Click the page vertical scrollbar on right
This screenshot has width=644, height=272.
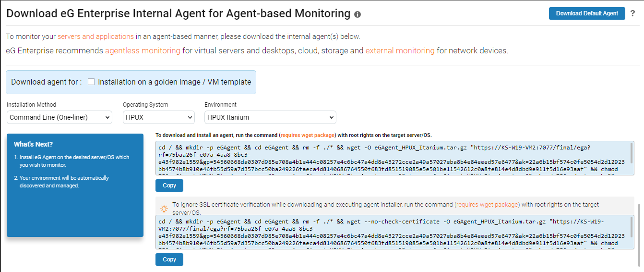click(x=639, y=235)
